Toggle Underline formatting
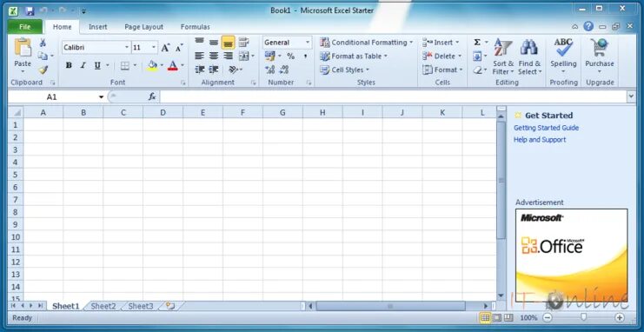Viewport: 644px width, 332px height. click(97, 66)
